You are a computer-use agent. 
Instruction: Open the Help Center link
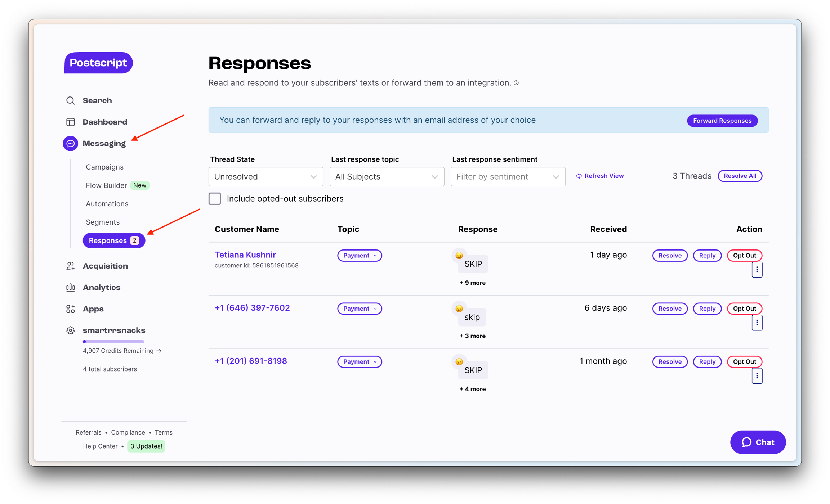coord(100,446)
